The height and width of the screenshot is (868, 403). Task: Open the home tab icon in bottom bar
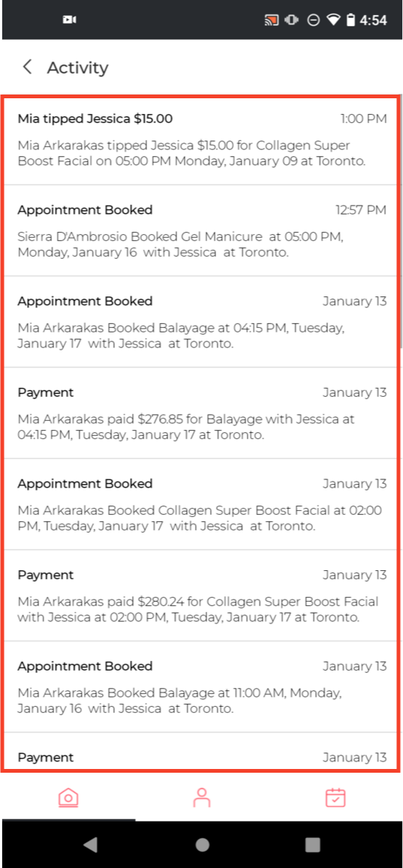(68, 797)
